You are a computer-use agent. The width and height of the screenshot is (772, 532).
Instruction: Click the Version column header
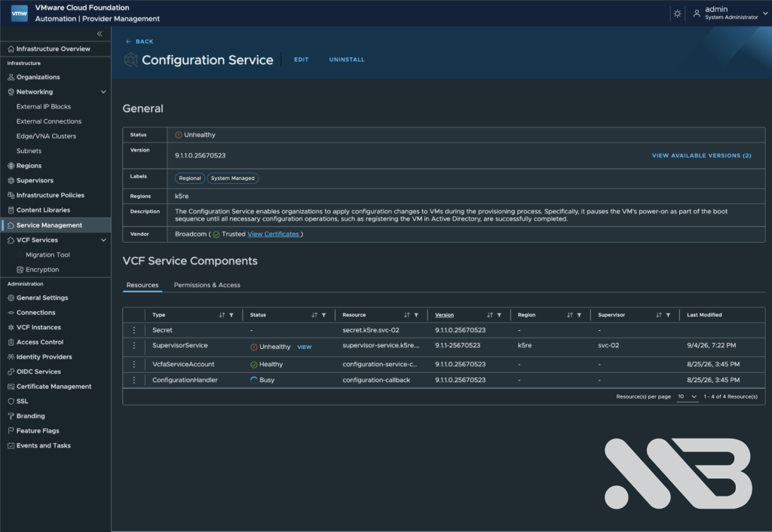(x=444, y=315)
